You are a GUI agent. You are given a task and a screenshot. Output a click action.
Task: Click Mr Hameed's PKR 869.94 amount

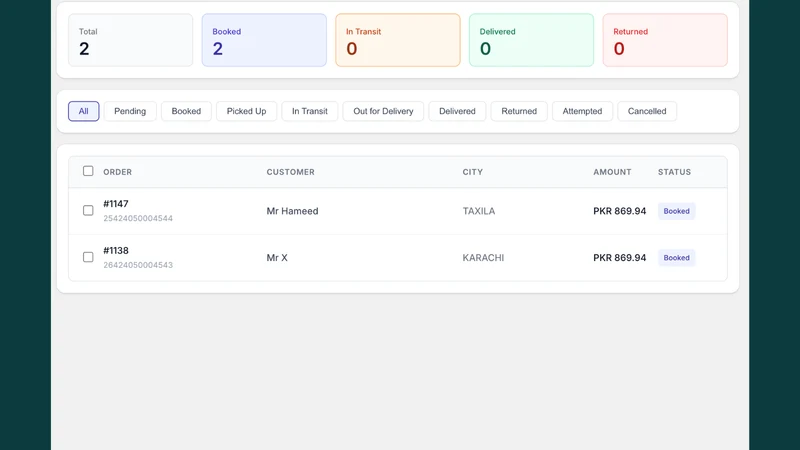(619, 211)
